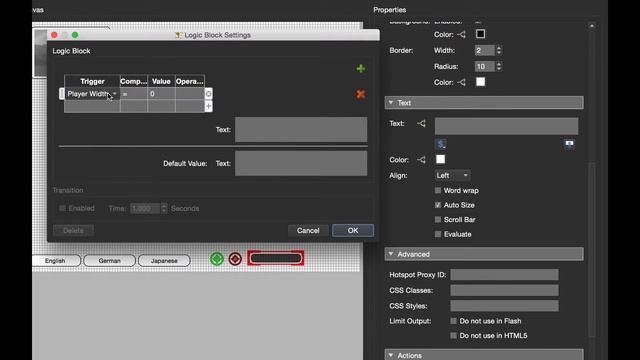Toggle Word wrap checkbox
This screenshot has width=640, height=360.
(438, 191)
